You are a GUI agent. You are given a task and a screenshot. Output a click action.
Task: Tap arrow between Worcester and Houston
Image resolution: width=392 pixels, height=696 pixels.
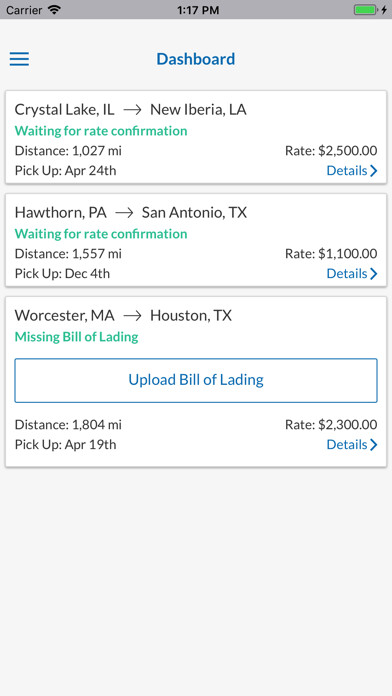[132, 316]
